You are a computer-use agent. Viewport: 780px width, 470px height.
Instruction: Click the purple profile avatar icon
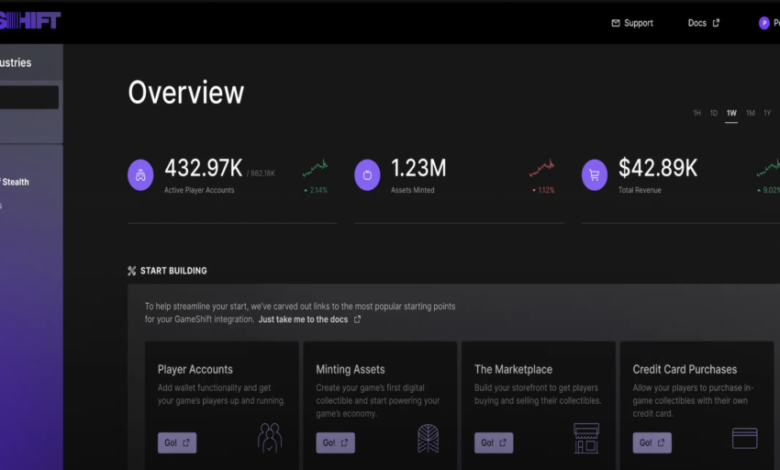pyautogui.click(x=764, y=23)
